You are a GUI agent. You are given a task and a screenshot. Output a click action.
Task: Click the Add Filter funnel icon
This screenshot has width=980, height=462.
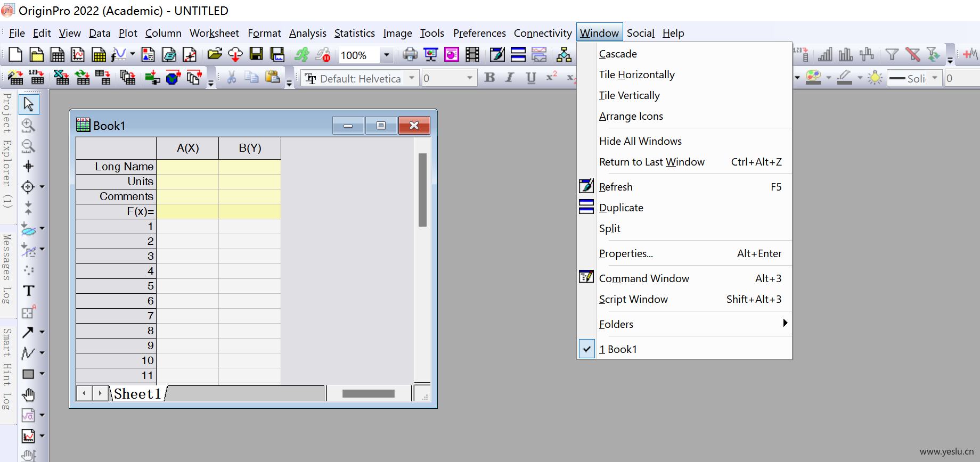[x=892, y=54]
